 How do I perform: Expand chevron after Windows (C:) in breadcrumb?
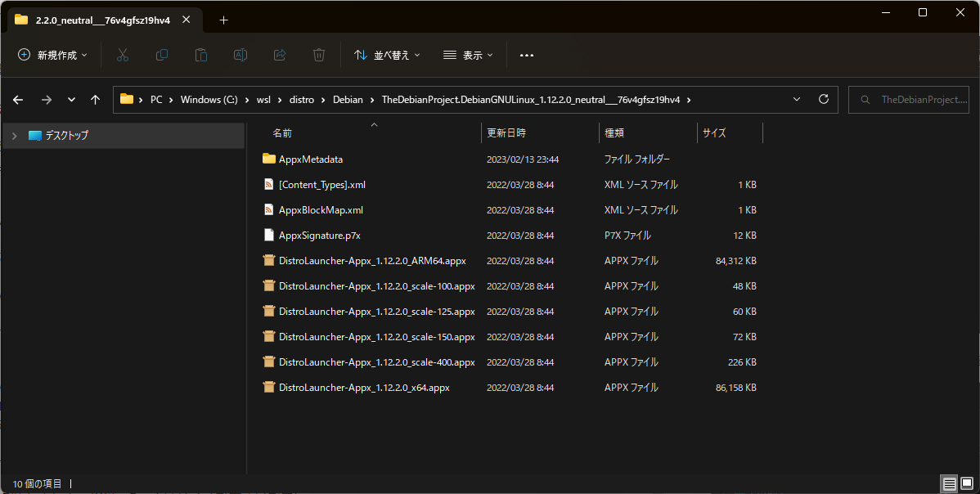tap(248, 100)
